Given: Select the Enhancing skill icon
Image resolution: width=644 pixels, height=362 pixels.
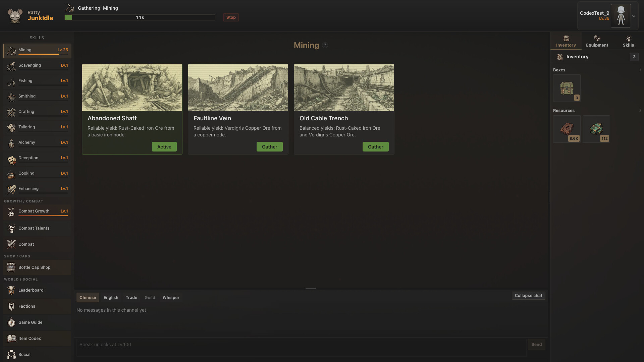Looking at the screenshot, I should point(11,189).
